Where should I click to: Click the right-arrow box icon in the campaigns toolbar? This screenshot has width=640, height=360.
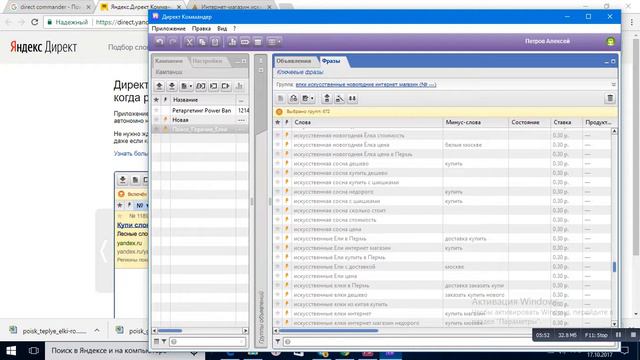pos(225,86)
